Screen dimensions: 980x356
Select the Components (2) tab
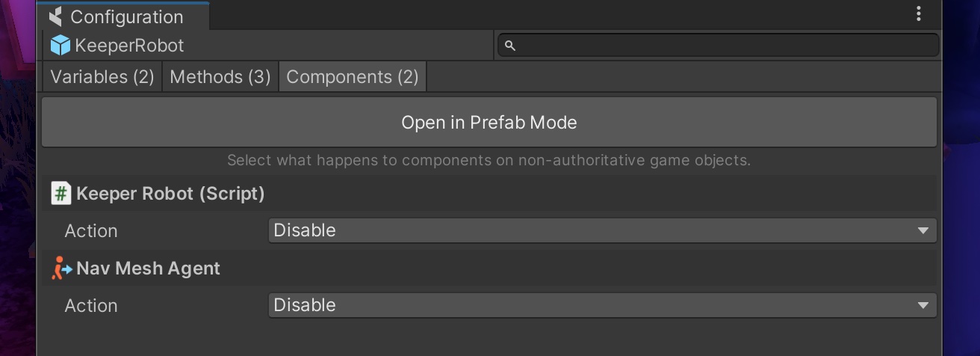pyautogui.click(x=353, y=77)
